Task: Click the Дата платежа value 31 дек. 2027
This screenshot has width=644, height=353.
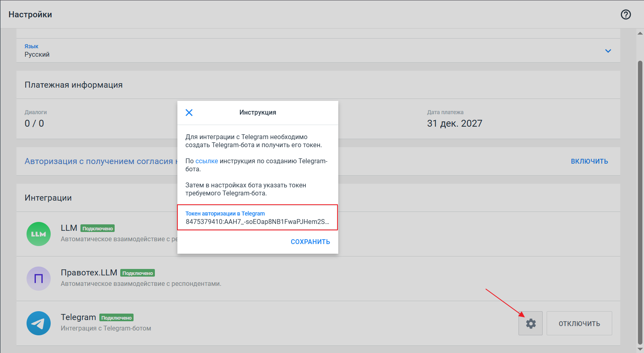Action: (455, 123)
